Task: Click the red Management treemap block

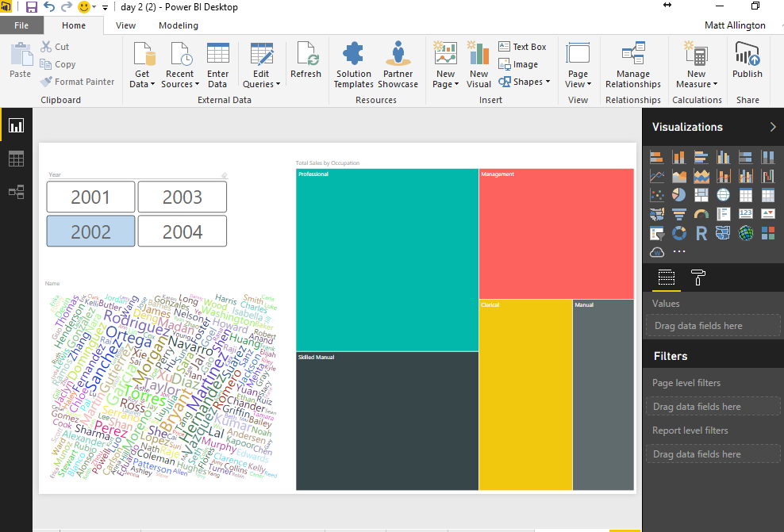Action: pos(556,234)
